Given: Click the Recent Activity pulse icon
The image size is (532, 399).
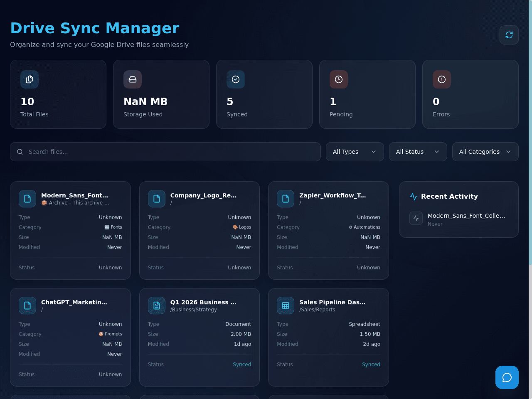Looking at the screenshot, I should point(414,196).
